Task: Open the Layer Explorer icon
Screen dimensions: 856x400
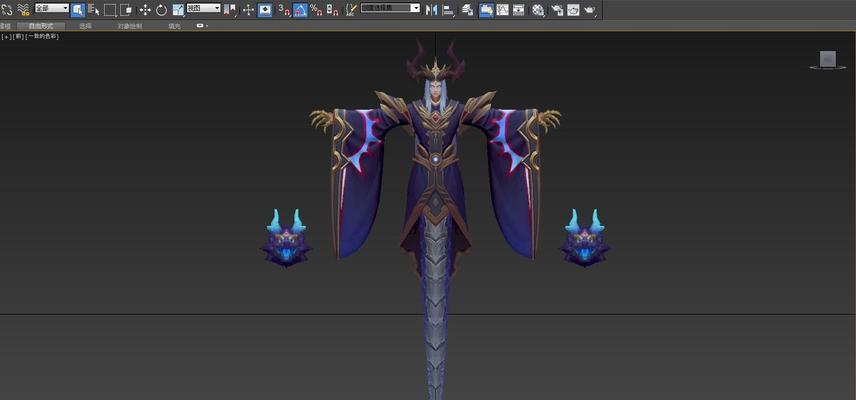Action: [x=467, y=9]
